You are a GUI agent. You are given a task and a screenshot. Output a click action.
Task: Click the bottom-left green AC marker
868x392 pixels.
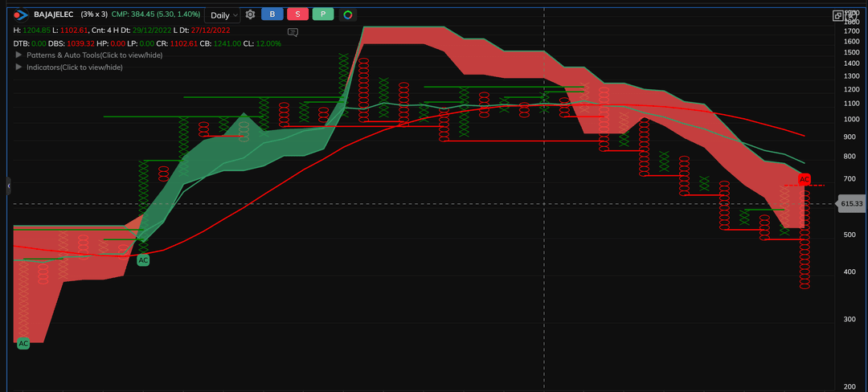(x=23, y=343)
